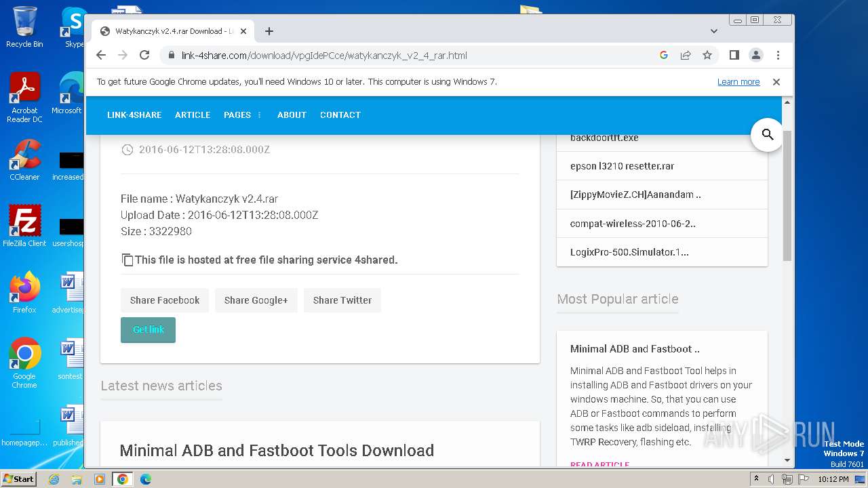
Task: Click 'Most Popular article' heading
Action: 618,299
